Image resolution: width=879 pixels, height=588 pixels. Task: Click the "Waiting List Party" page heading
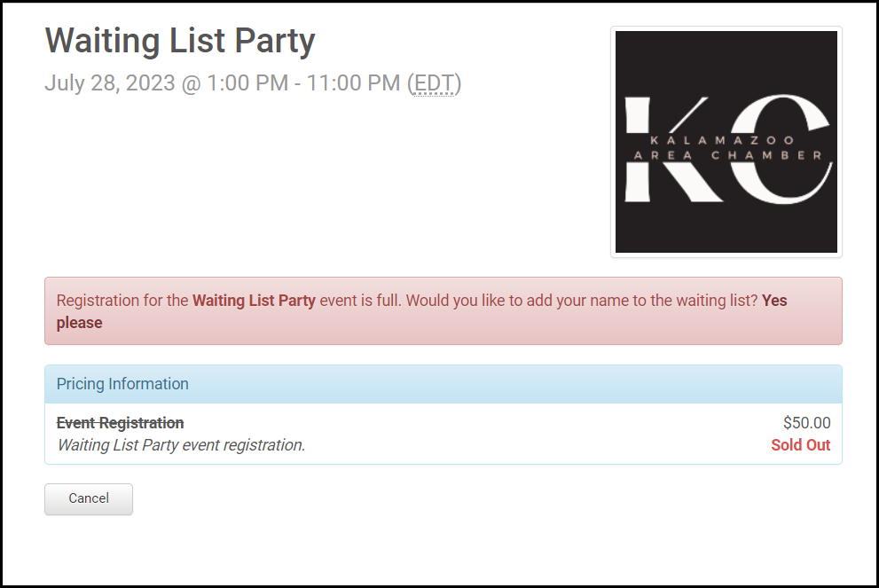coord(180,41)
